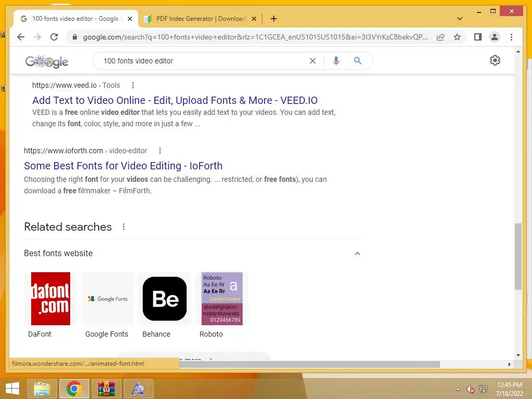Click the scroll up arrow
Image resolution: width=532 pixels, height=399 pixels.
[518, 51]
